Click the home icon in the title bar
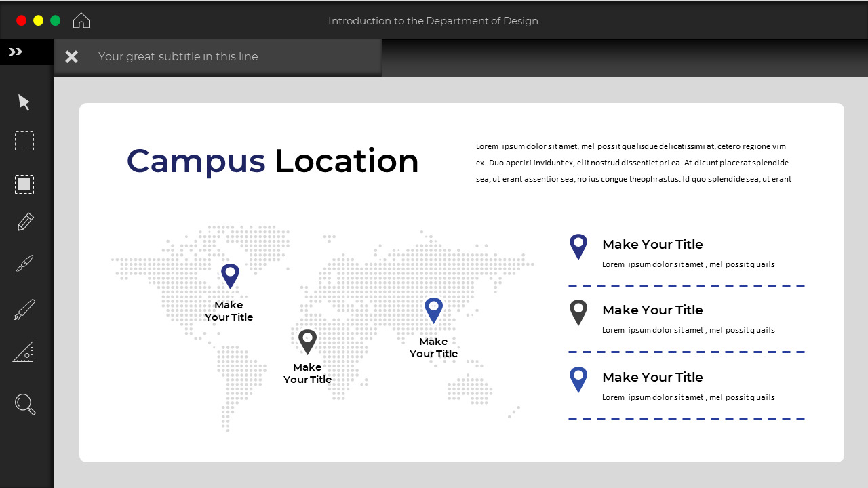868x488 pixels. pos(81,20)
